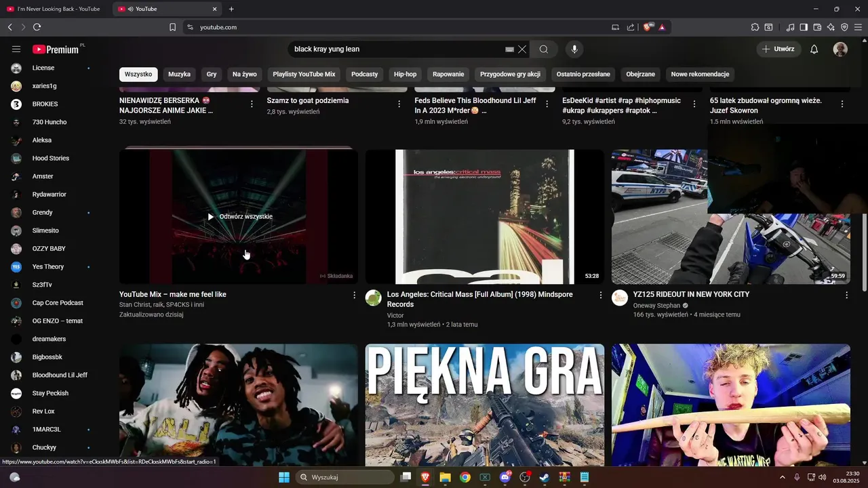Run search with magnifier button
Viewport: 868px width, 488px height.
(544, 49)
